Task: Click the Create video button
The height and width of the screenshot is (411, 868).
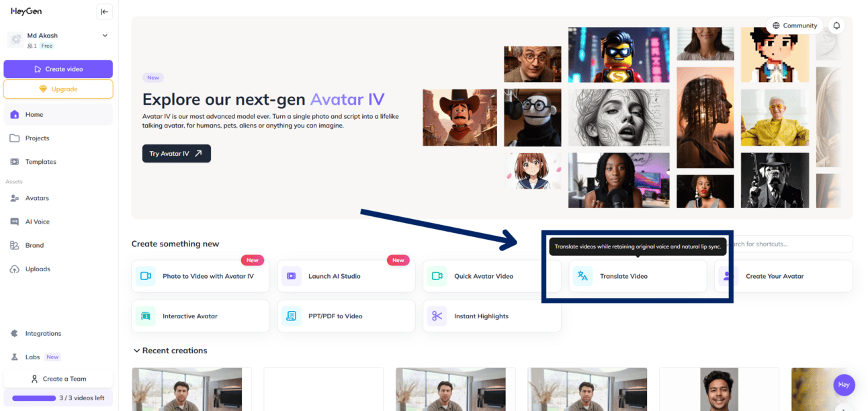Action: click(58, 69)
